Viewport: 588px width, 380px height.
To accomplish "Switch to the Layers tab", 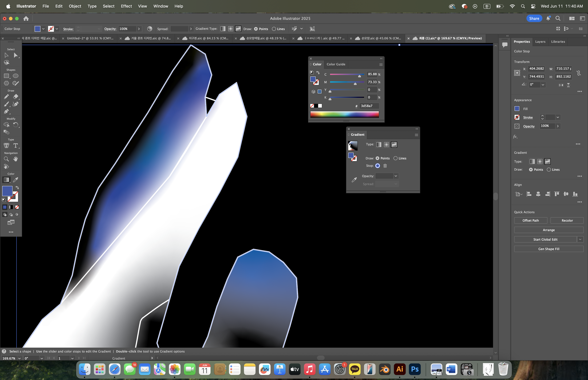I will (x=540, y=42).
